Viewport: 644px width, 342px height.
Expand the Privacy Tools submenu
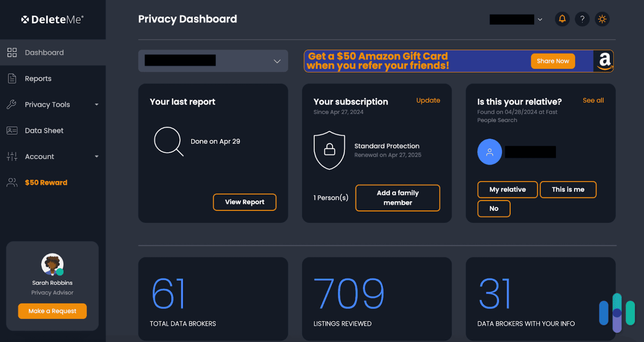point(97,104)
